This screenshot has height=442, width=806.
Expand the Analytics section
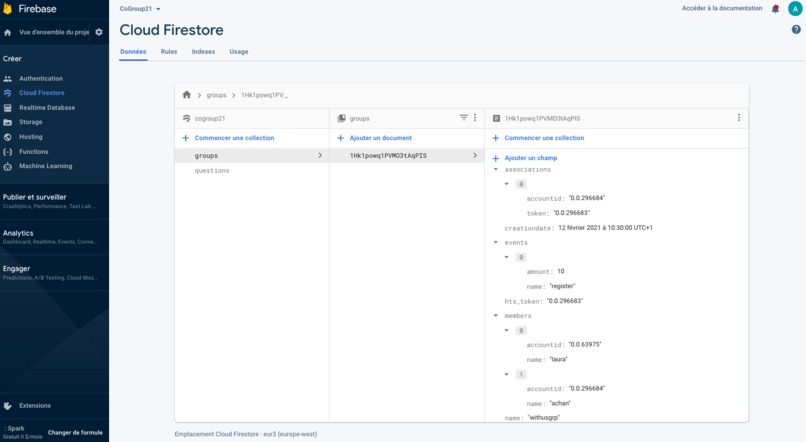(x=54, y=237)
